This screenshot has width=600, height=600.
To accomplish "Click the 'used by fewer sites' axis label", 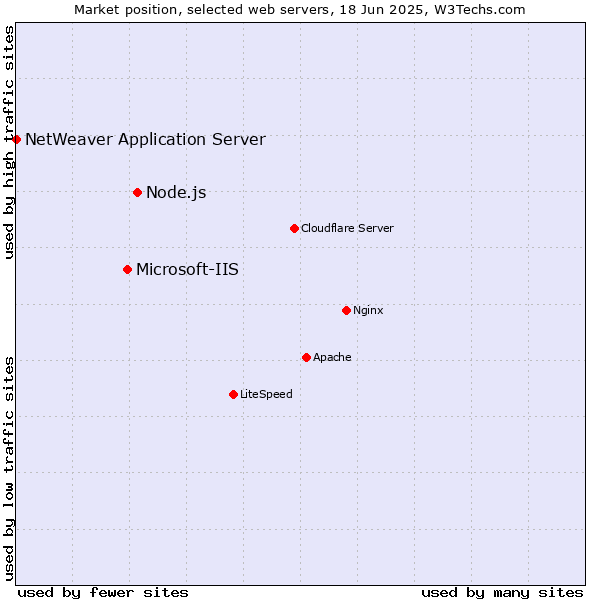I will 103,593.
